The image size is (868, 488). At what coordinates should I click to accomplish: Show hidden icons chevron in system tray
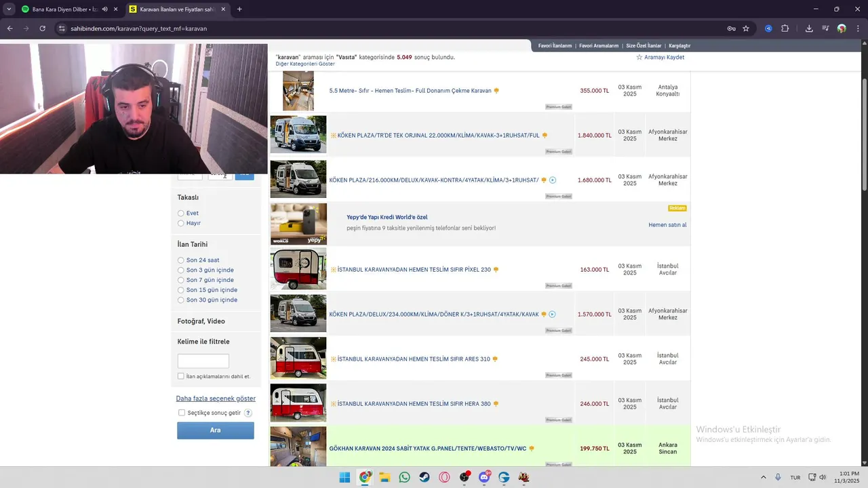point(763,477)
